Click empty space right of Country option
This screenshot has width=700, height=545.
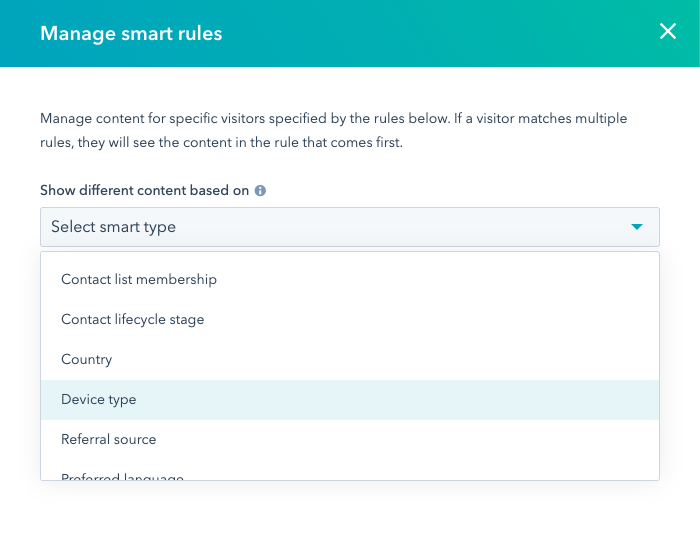pos(400,360)
